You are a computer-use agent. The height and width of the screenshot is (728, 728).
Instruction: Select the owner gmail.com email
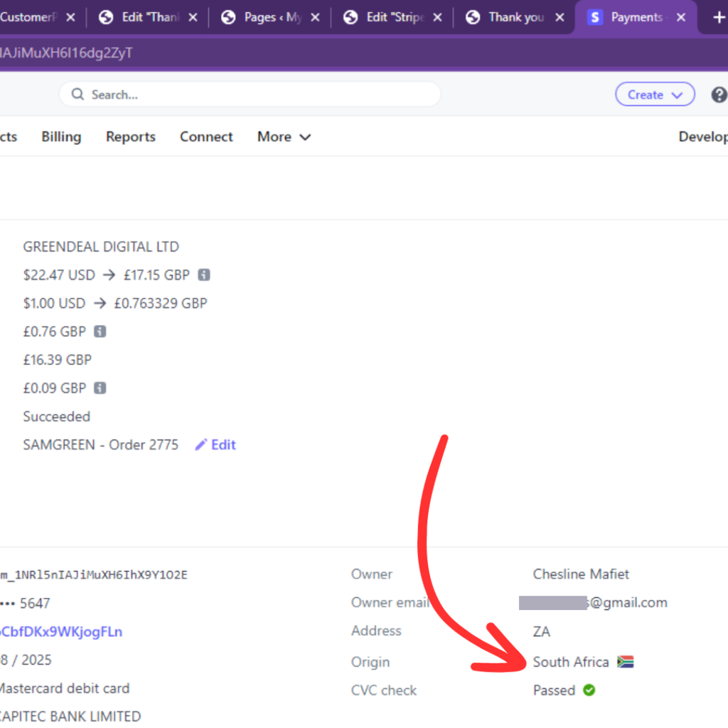click(x=593, y=603)
